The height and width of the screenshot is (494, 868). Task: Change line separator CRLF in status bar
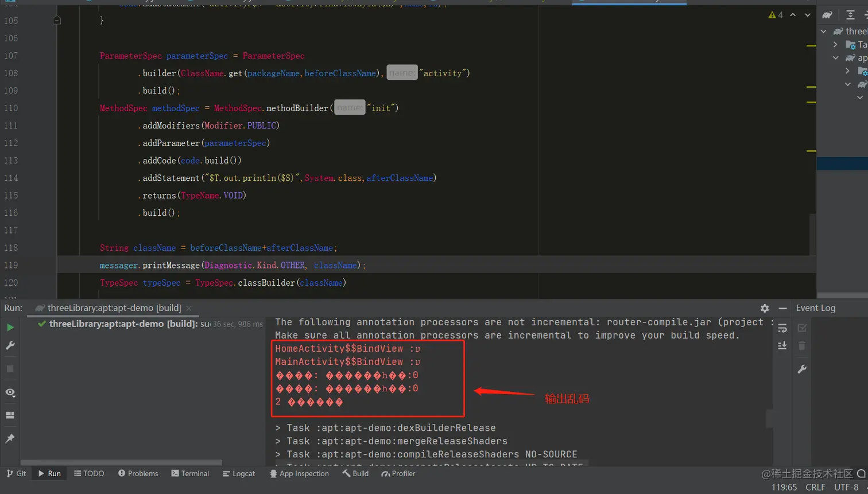(x=815, y=487)
